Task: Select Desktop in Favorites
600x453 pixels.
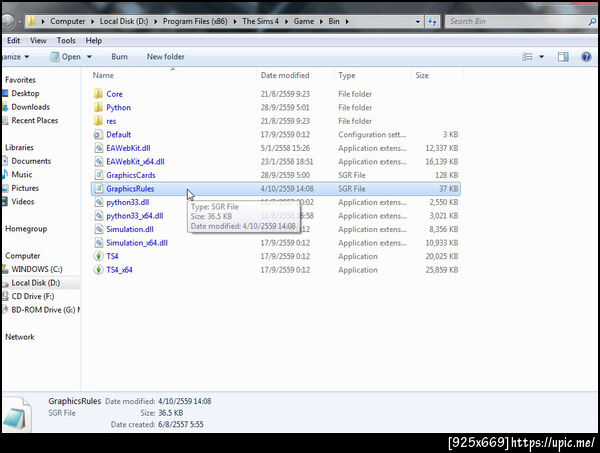Action: coord(25,93)
